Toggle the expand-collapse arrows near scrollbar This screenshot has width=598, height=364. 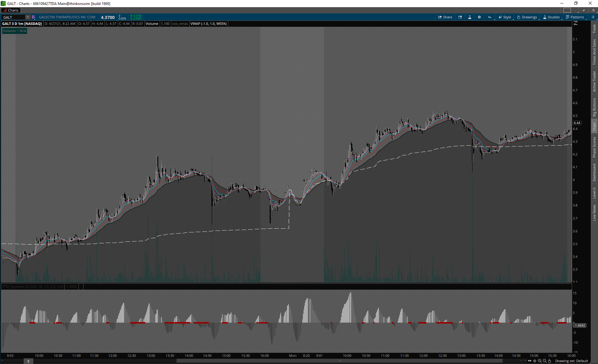(530, 361)
